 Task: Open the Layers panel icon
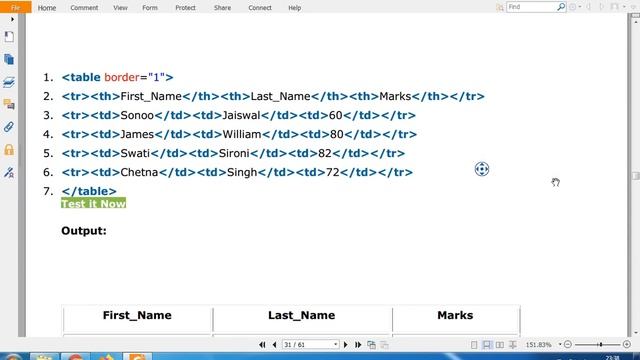point(9,82)
